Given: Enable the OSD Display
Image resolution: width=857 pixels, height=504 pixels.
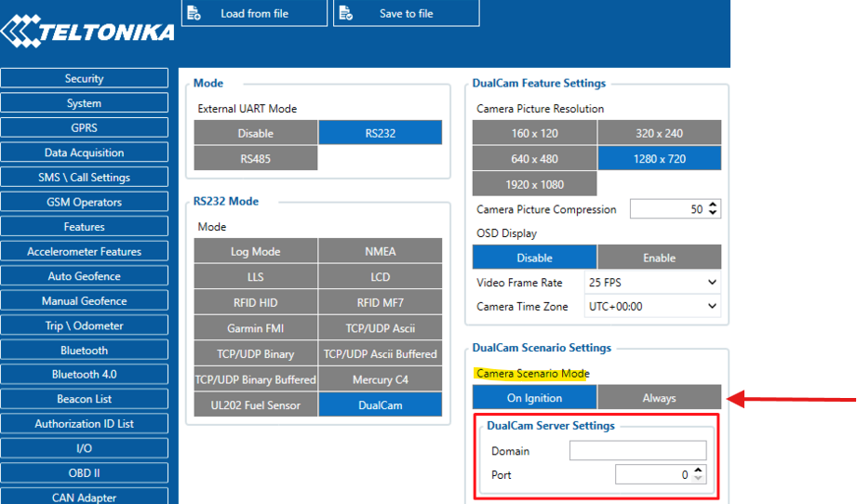Looking at the screenshot, I should (x=659, y=258).
